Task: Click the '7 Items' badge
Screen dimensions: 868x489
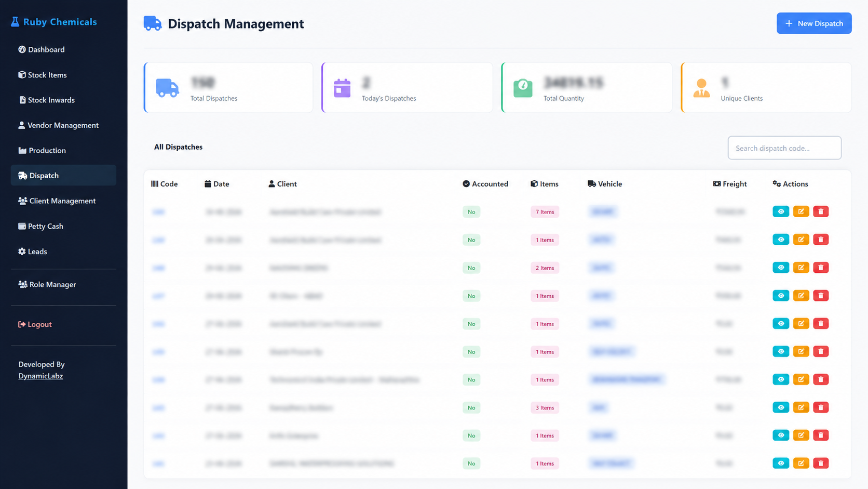Action: pos(545,212)
